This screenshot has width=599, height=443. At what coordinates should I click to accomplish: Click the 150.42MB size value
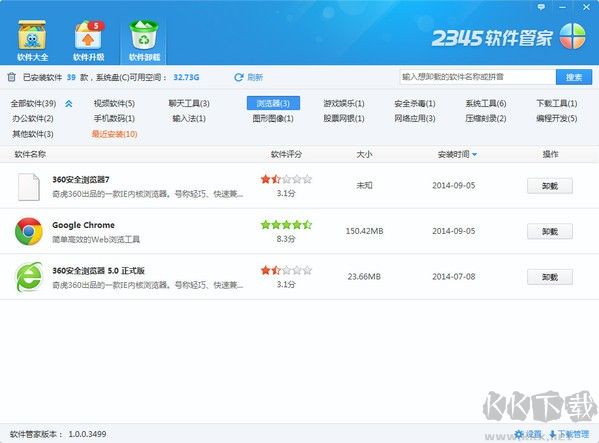[364, 231]
